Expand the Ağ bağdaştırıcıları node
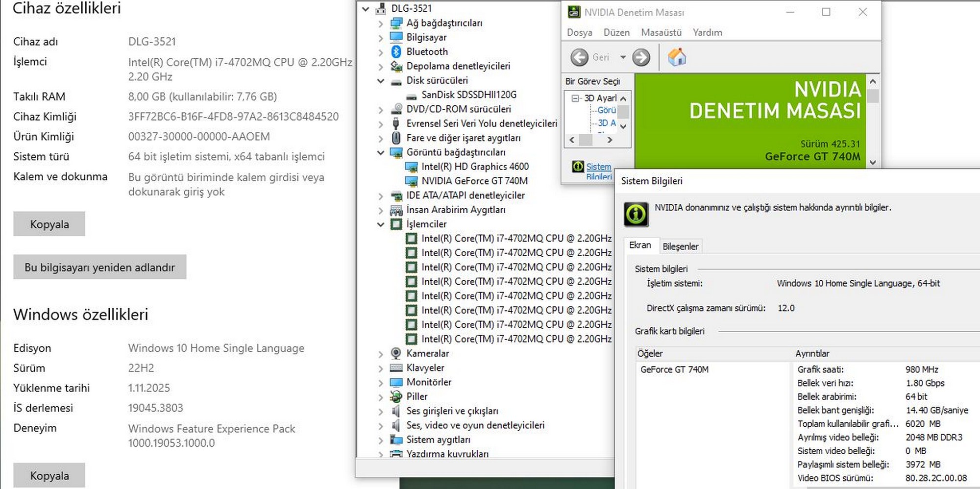 point(381,24)
